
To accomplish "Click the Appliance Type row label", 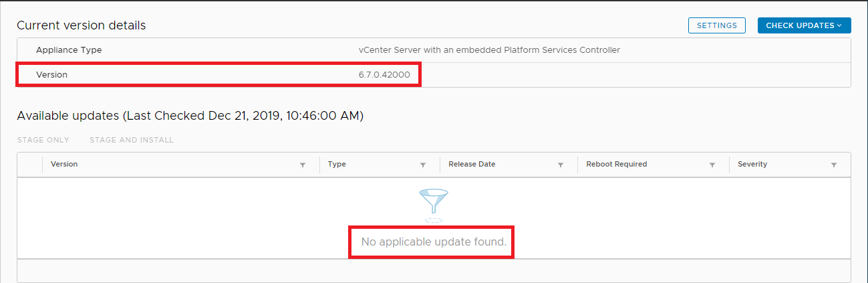I will [69, 50].
